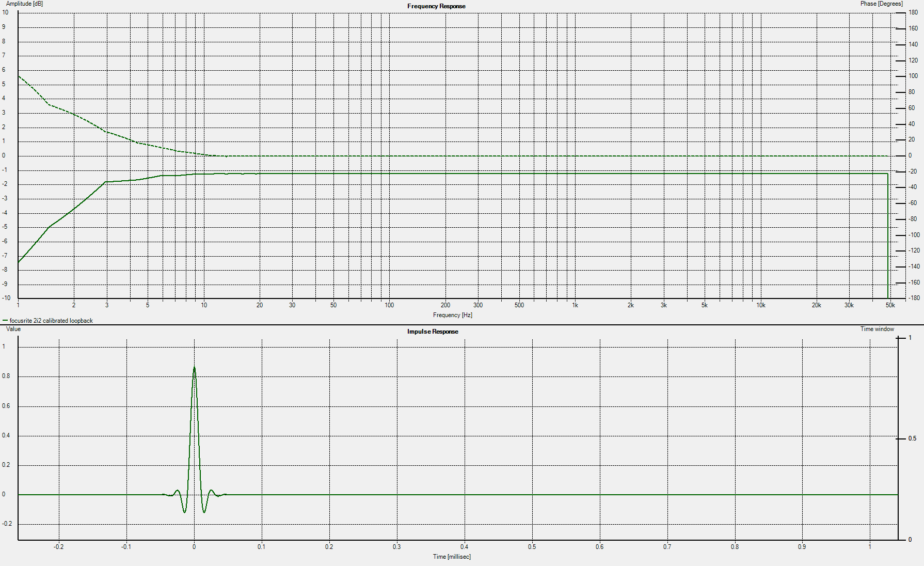Click the Frequency [Hz] axis label
924x566 pixels.
(453, 315)
